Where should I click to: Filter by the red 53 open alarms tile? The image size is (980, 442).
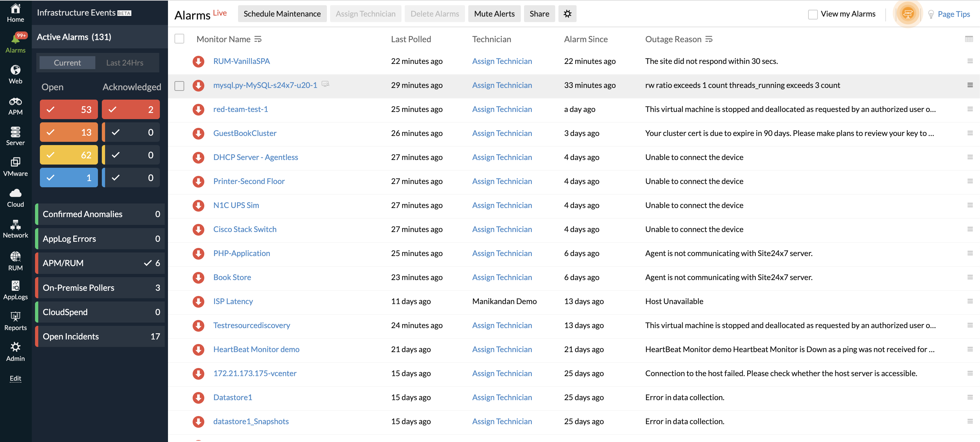pos(69,110)
